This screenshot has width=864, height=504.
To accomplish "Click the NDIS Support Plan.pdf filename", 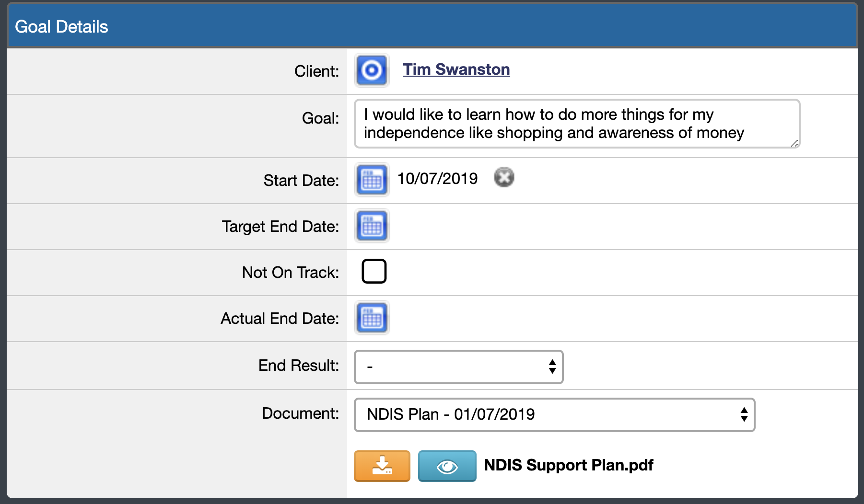I will 568,465.
